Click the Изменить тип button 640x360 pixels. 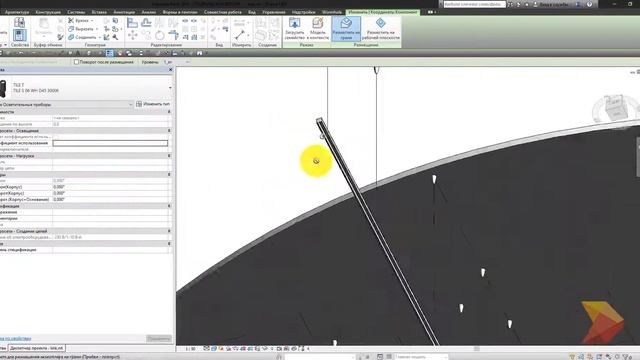click(x=153, y=104)
